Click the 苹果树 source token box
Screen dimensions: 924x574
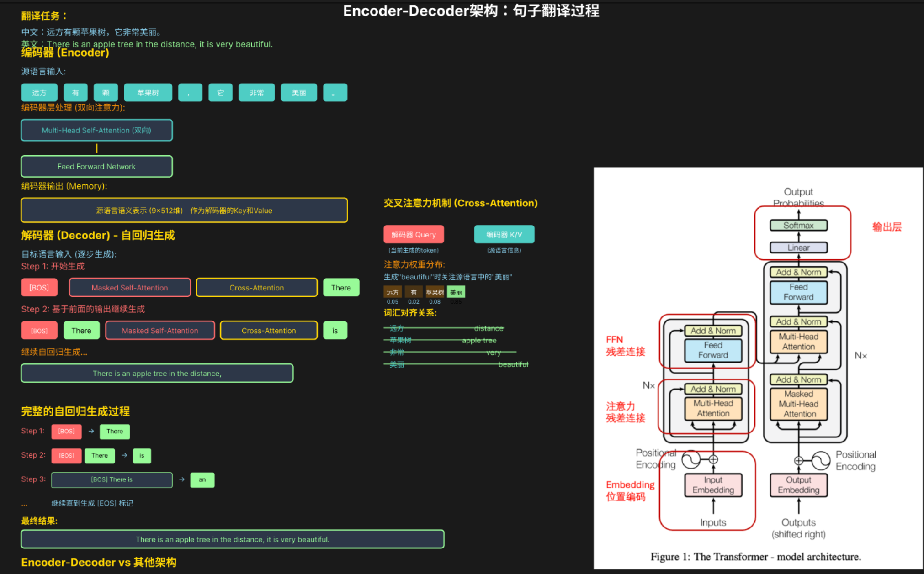[148, 93]
